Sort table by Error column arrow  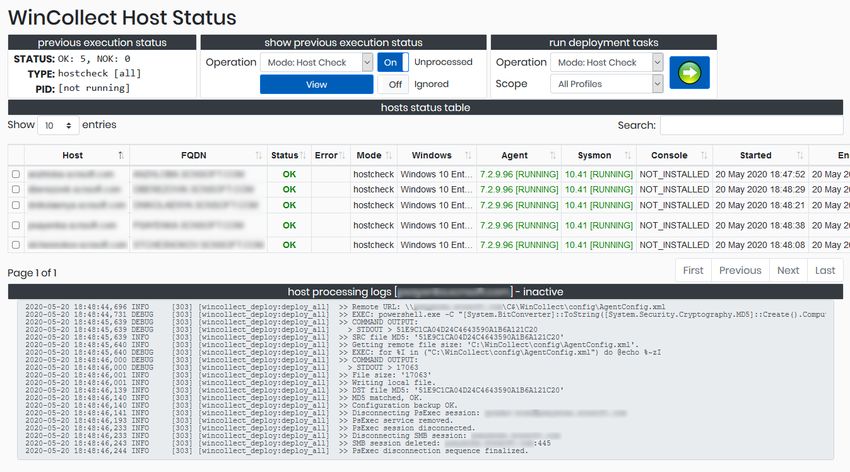click(x=343, y=156)
